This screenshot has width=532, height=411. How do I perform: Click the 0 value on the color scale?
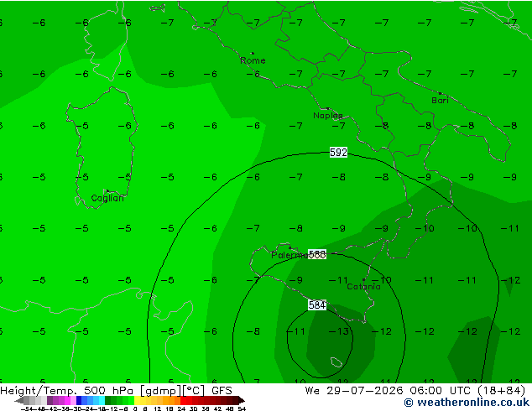[135, 408]
